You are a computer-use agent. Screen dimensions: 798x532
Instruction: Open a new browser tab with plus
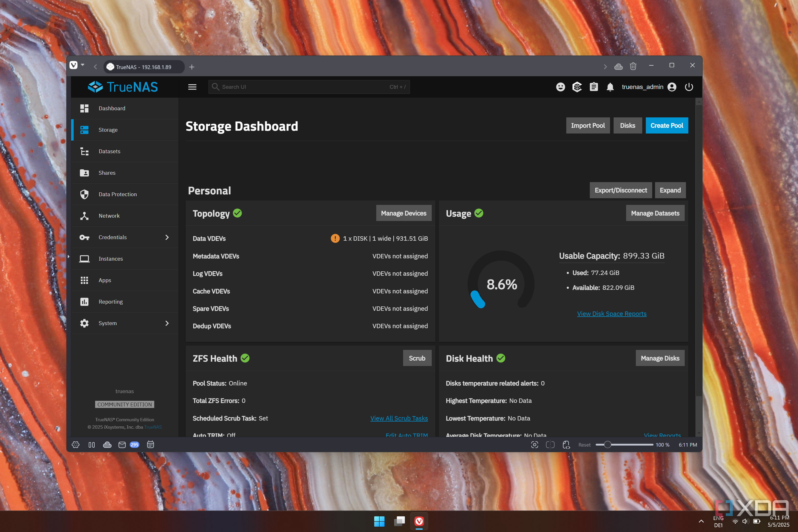pos(192,67)
